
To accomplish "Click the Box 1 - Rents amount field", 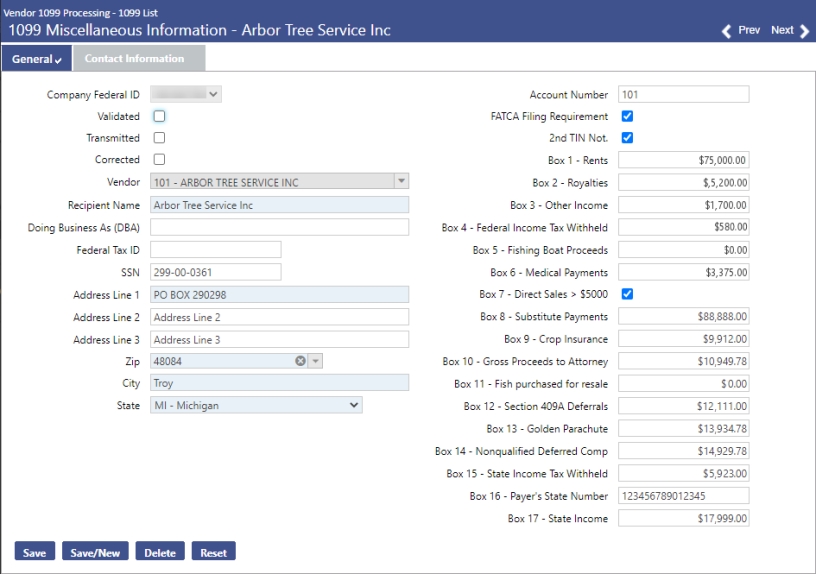I will click(x=683, y=160).
